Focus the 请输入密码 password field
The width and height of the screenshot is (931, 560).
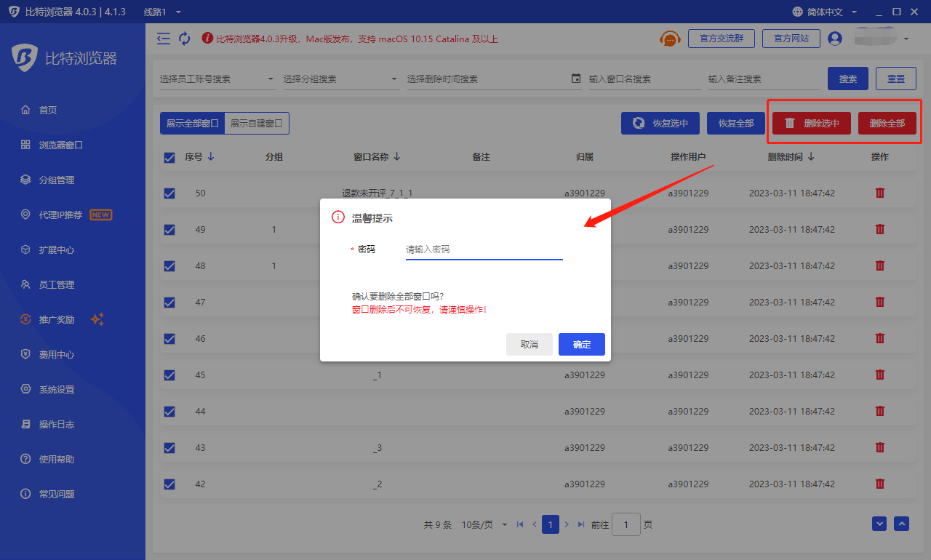[x=484, y=249]
